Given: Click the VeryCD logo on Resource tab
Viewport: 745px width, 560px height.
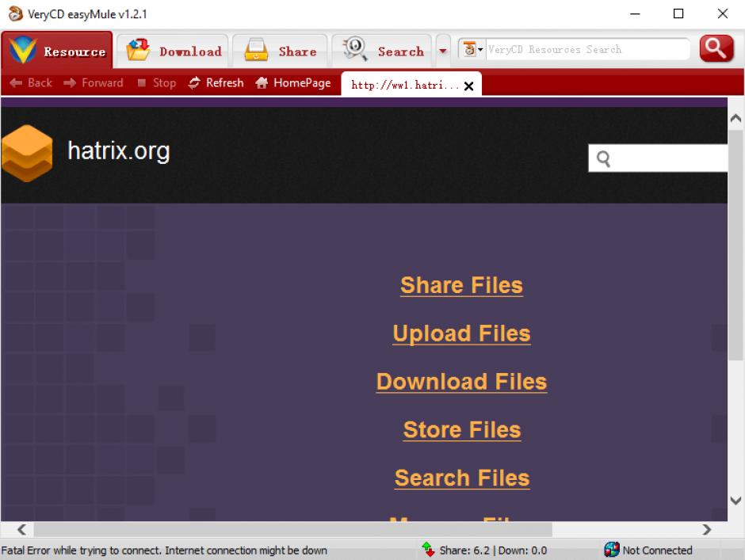Looking at the screenshot, I should (x=23, y=49).
